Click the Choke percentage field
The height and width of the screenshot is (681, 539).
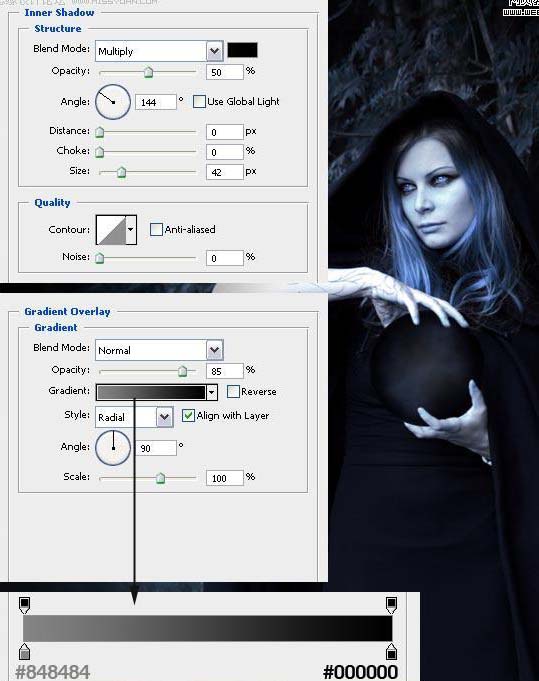225,152
